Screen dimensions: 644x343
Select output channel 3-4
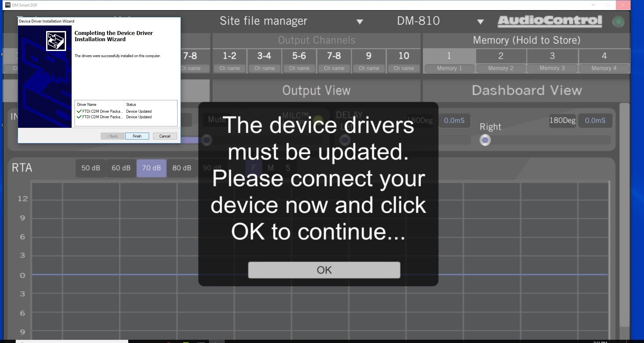264,56
